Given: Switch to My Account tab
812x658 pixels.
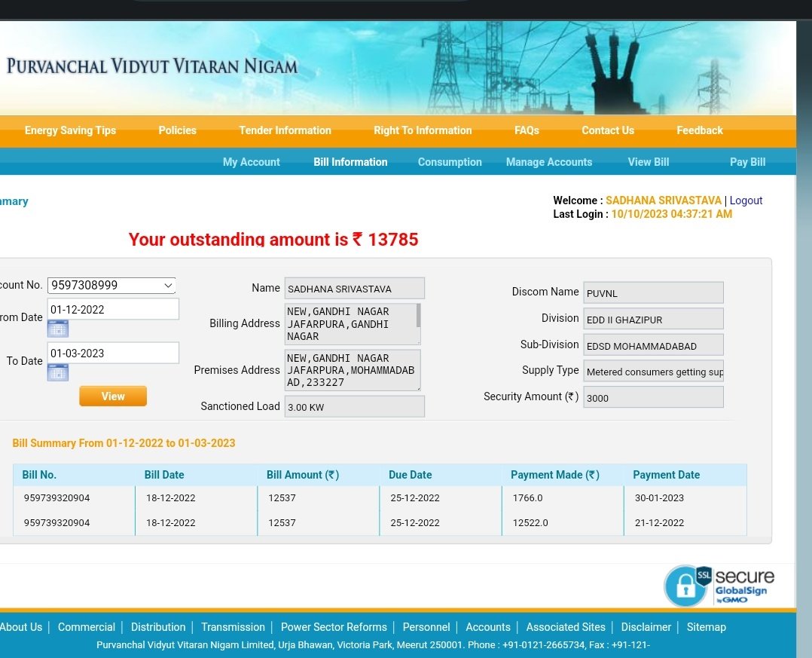Looking at the screenshot, I should tap(251, 162).
